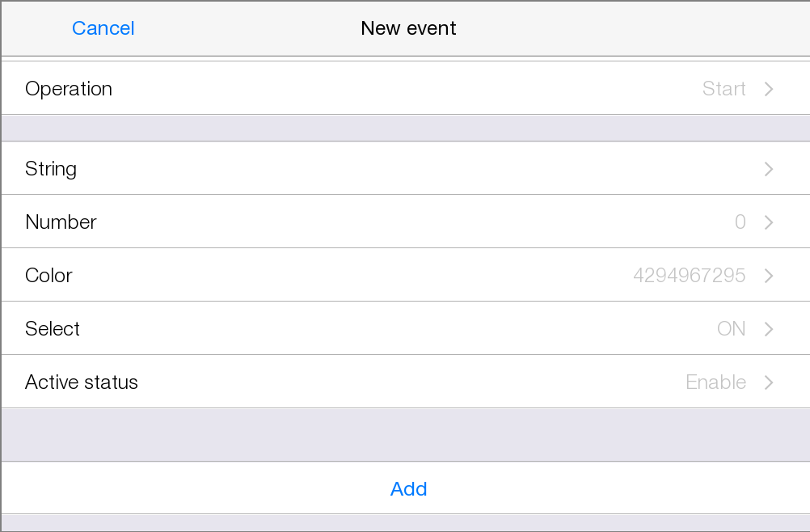Tap the Cancel button
The image size is (810, 532).
[103, 28]
